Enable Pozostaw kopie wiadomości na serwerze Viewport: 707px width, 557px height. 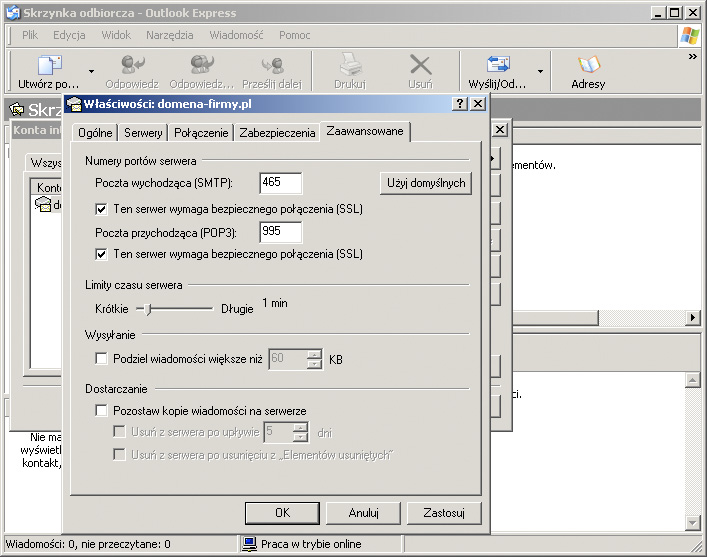click(101, 410)
